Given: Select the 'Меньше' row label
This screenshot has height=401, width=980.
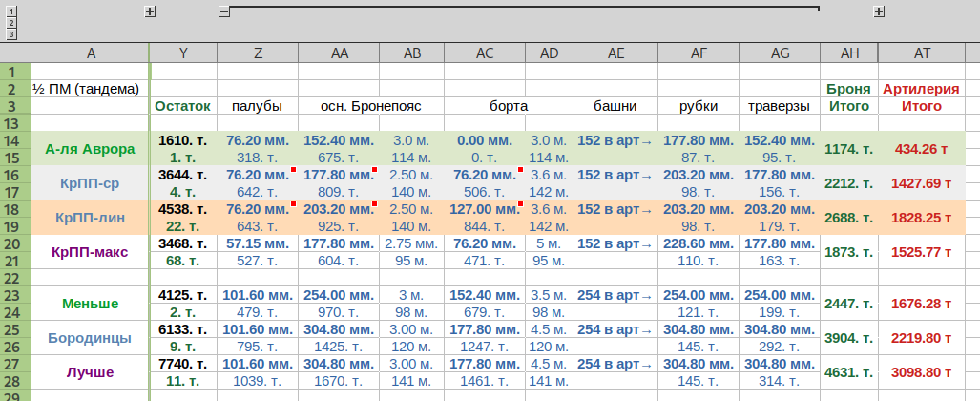Looking at the screenshot, I should [x=90, y=304].
